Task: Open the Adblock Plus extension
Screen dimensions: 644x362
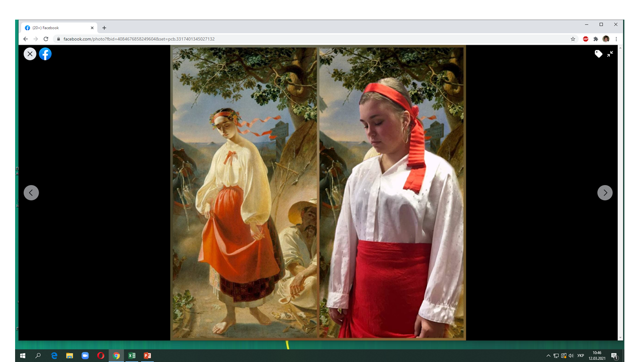Action: click(586, 39)
